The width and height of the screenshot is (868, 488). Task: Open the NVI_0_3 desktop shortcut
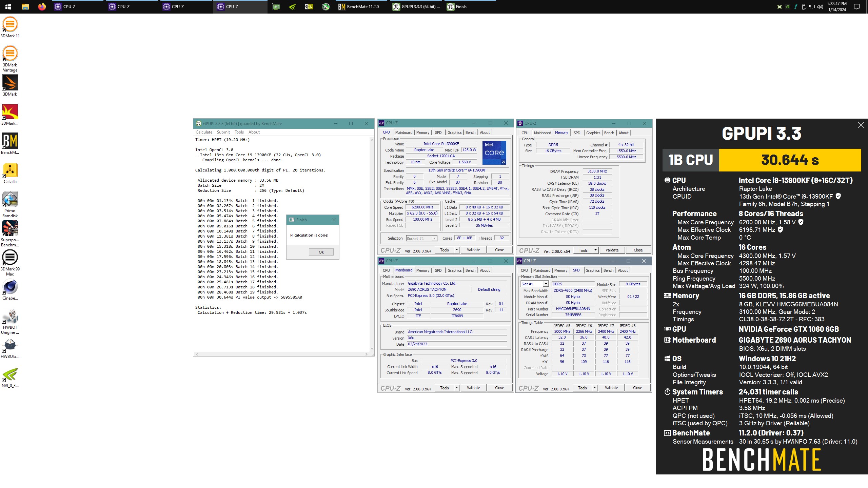pos(10,377)
